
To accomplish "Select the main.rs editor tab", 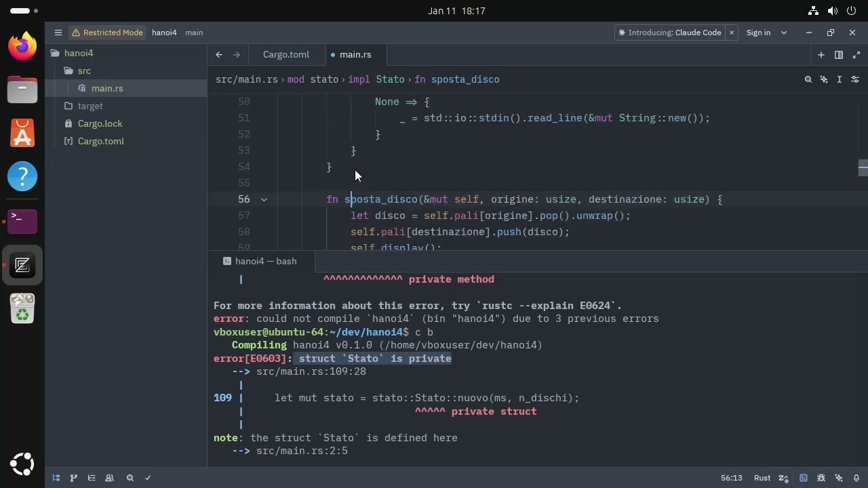I will point(355,55).
